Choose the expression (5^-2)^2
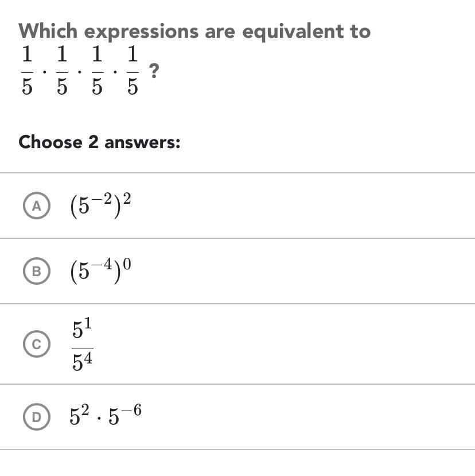Image resolution: width=475 pixels, height=476 pixels. (x=101, y=206)
